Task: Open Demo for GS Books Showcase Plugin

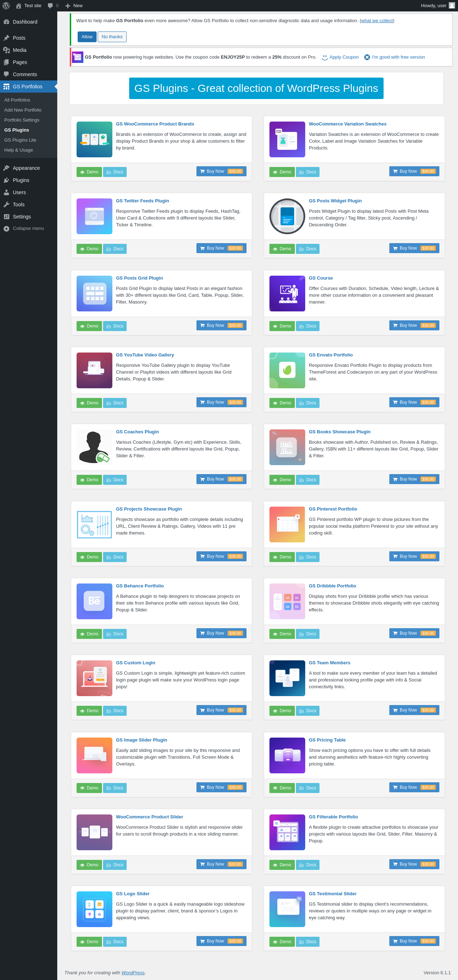Action: 282,479
